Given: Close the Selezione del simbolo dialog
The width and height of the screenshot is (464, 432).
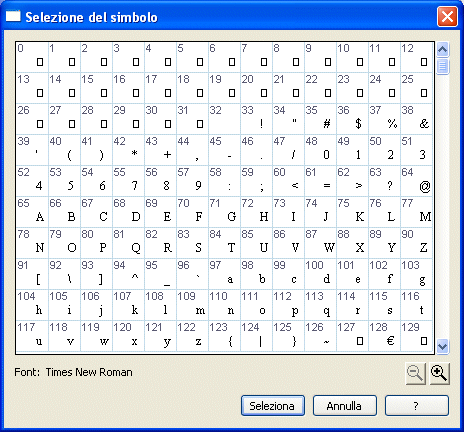Looking at the screenshot, I should [447, 16].
